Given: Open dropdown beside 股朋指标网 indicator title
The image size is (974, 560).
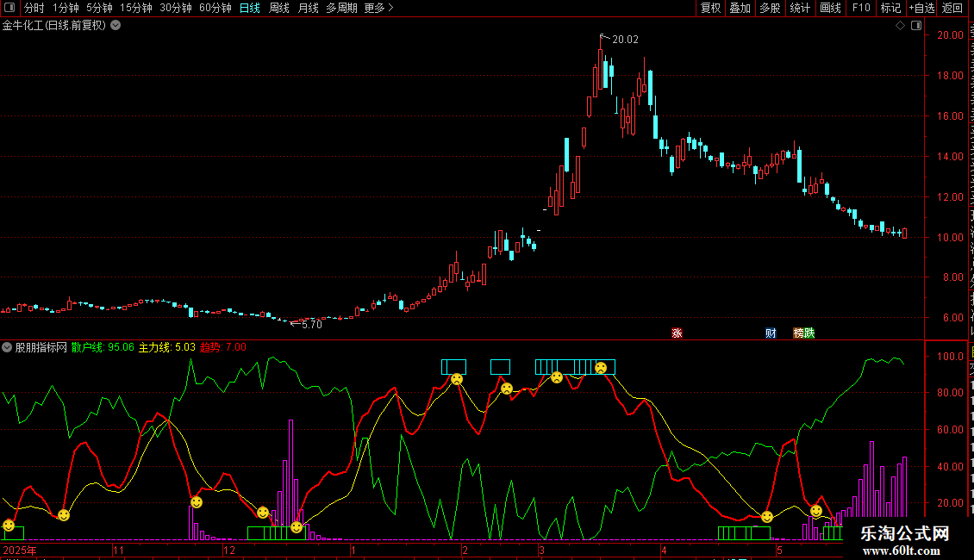Looking at the screenshot, I should point(7,347).
